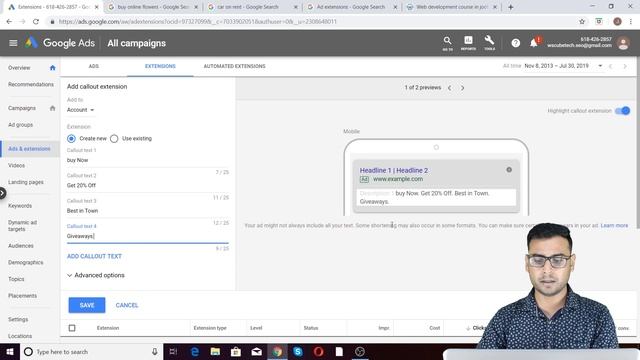Open Demographics in the sidebar
This screenshot has width=640, height=360.
25,262
